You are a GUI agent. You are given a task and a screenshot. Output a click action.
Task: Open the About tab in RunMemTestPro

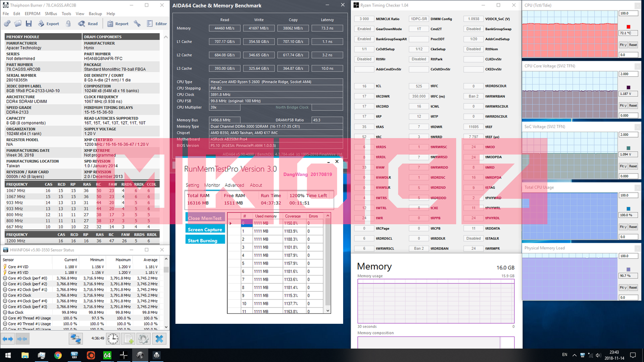(256, 185)
